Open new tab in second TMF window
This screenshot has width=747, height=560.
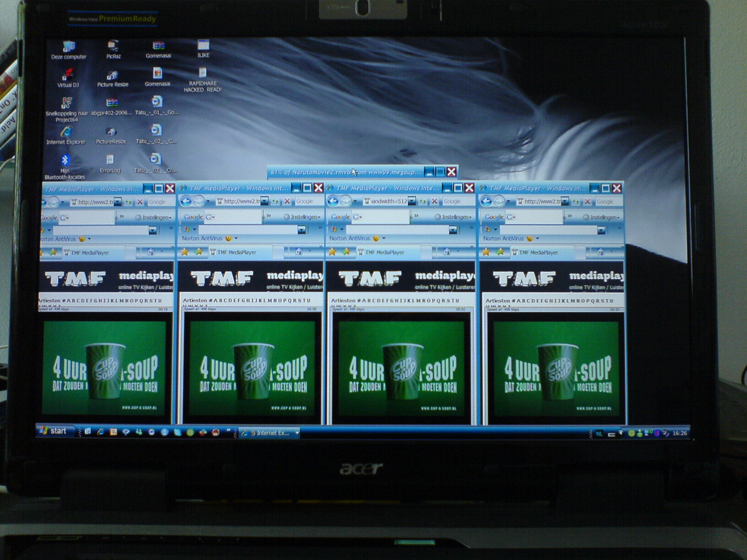(x=278, y=252)
